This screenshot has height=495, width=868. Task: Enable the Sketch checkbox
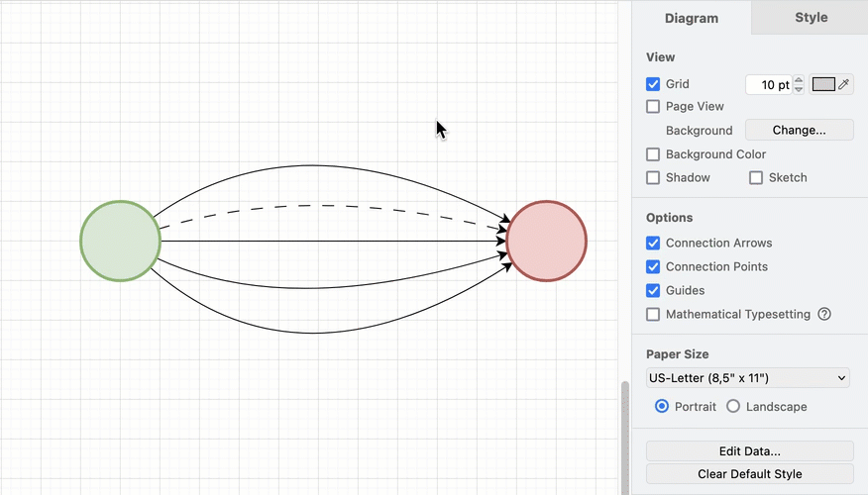(756, 177)
